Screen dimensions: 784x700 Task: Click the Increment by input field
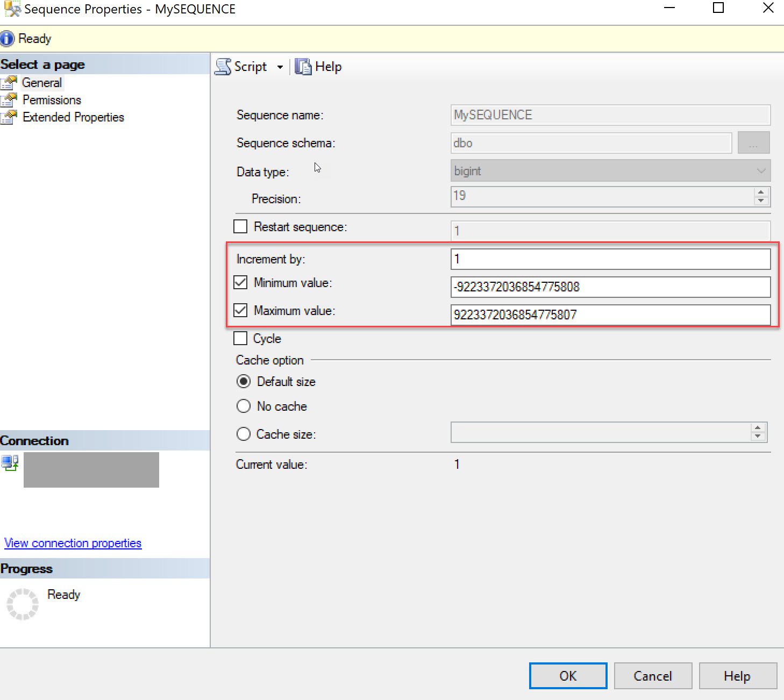610,259
